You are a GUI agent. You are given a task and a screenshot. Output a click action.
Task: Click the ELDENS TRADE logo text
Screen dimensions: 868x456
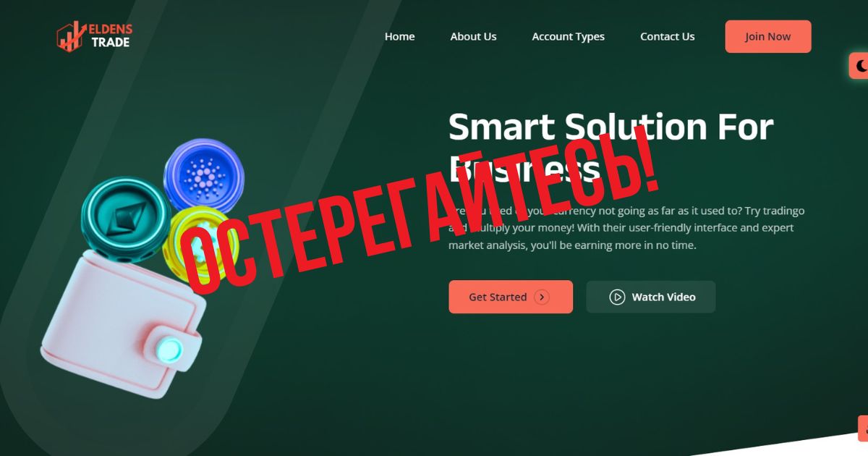(x=111, y=36)
